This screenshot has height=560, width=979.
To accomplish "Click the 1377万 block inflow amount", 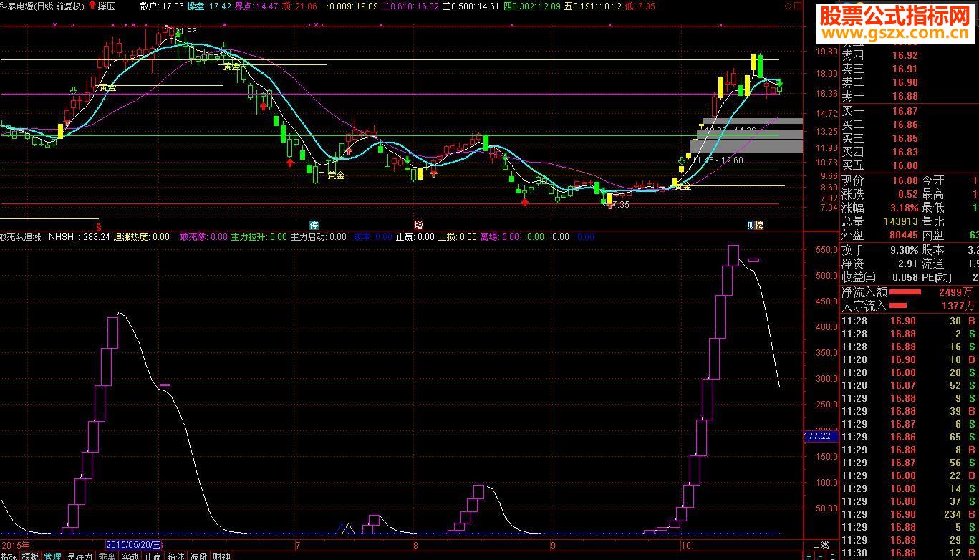I will coord(958,306).
